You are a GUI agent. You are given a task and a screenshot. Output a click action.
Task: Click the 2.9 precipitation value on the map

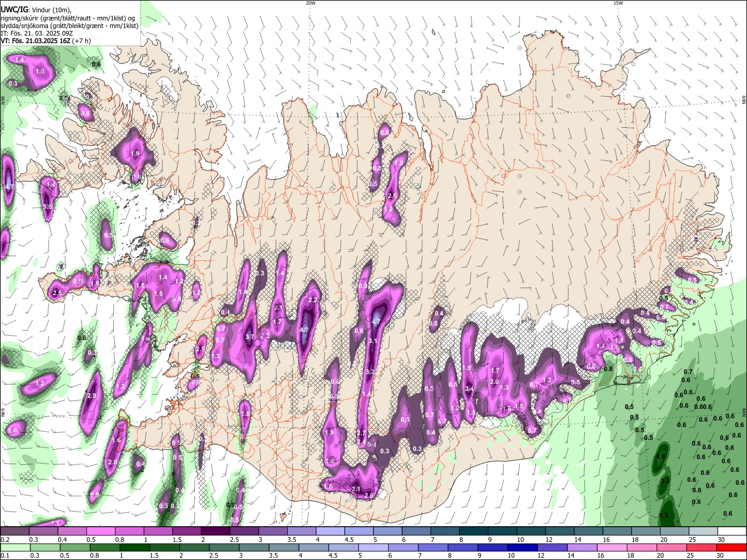(x=92, y=396)
